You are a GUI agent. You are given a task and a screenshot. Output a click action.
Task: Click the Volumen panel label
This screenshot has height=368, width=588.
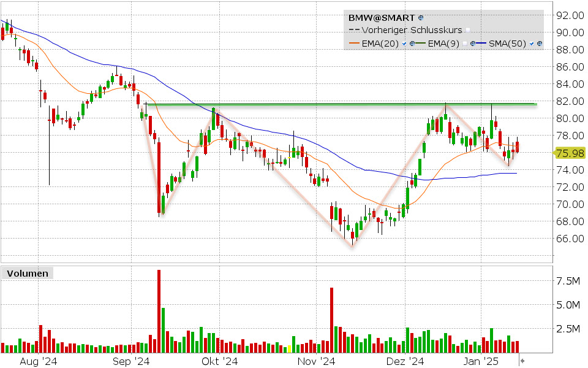pyautogui.click(x=28, y=274)
